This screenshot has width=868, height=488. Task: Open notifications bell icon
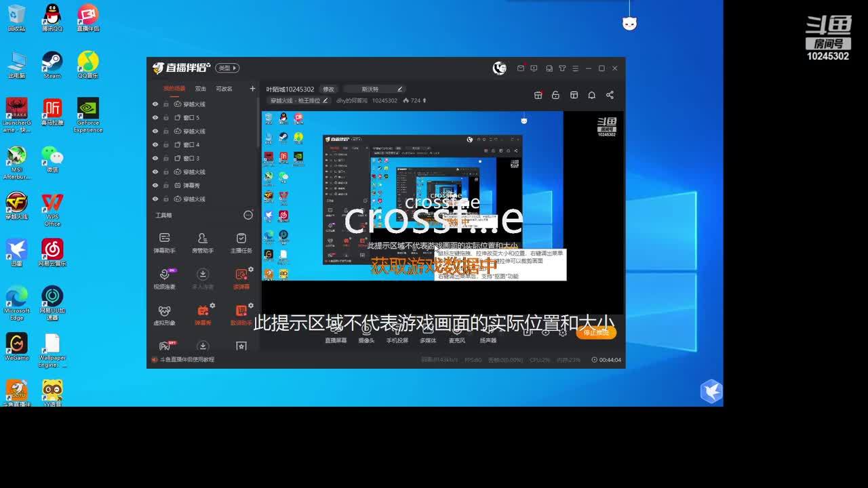click(591, 95)
